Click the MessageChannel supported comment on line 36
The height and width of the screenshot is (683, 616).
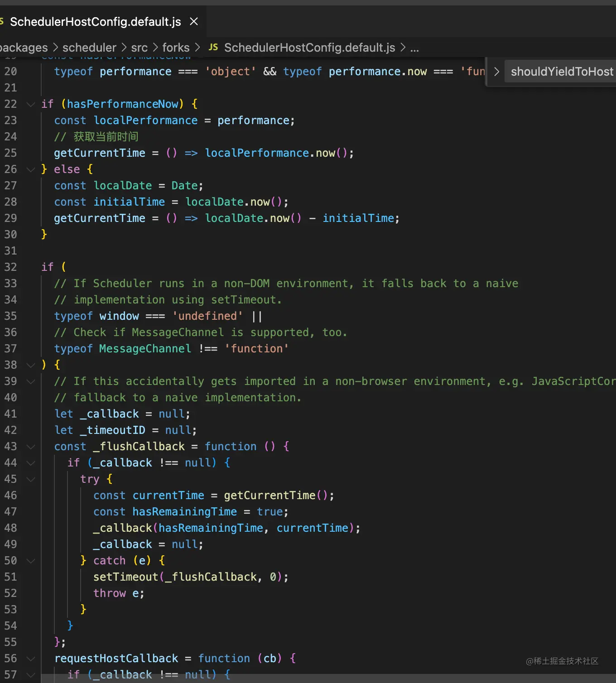(201, 332)
